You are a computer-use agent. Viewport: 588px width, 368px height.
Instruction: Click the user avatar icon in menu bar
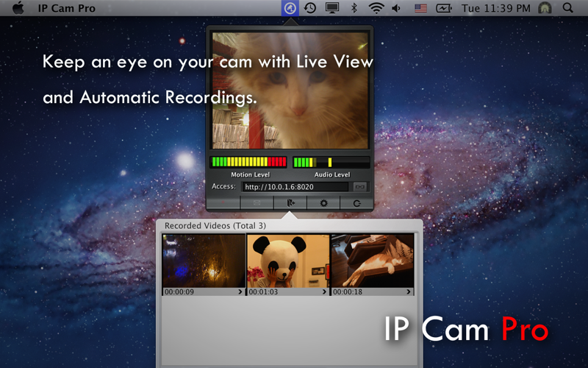[545, 8]
